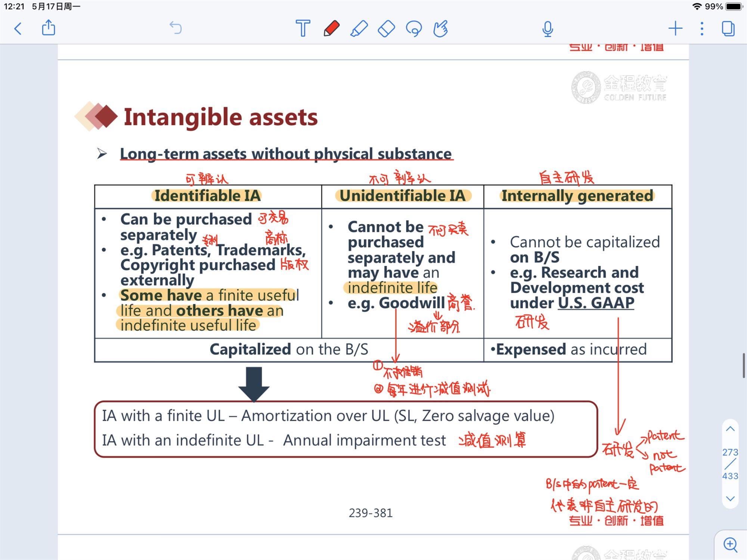Tap 'IA with a finite UL' line
The height and width of the screenshot is (560, 747).
(x=328, y=416)
